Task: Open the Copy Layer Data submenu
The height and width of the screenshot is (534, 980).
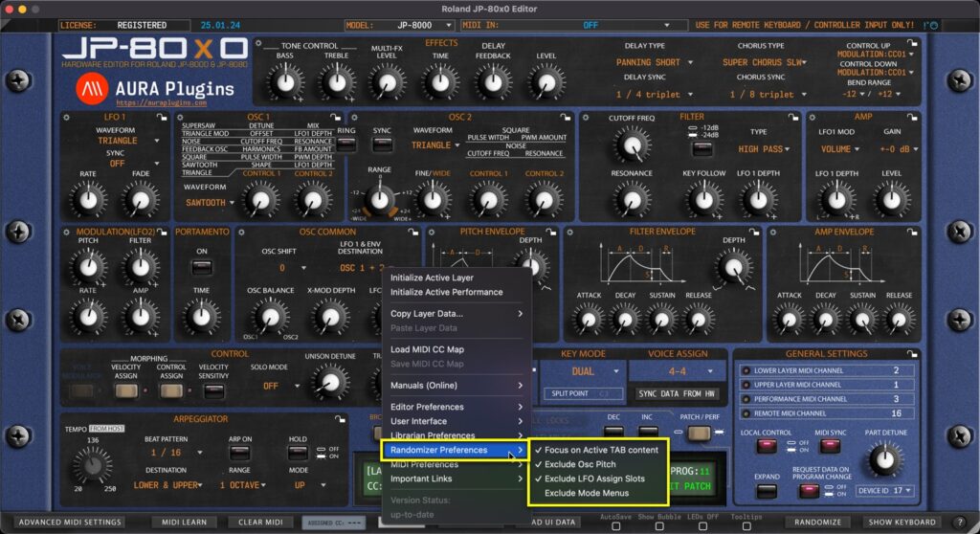Action: 457,313
